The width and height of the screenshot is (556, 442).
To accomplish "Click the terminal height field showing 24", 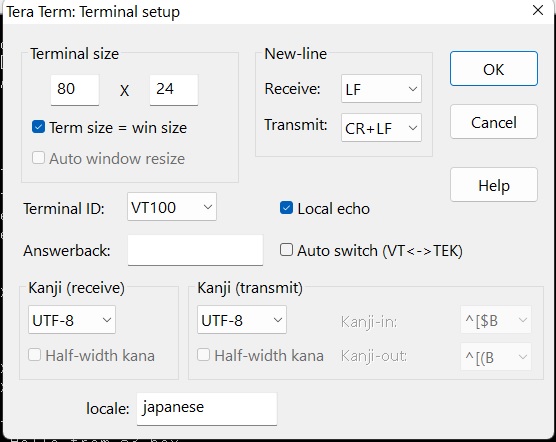I will 174,90.
